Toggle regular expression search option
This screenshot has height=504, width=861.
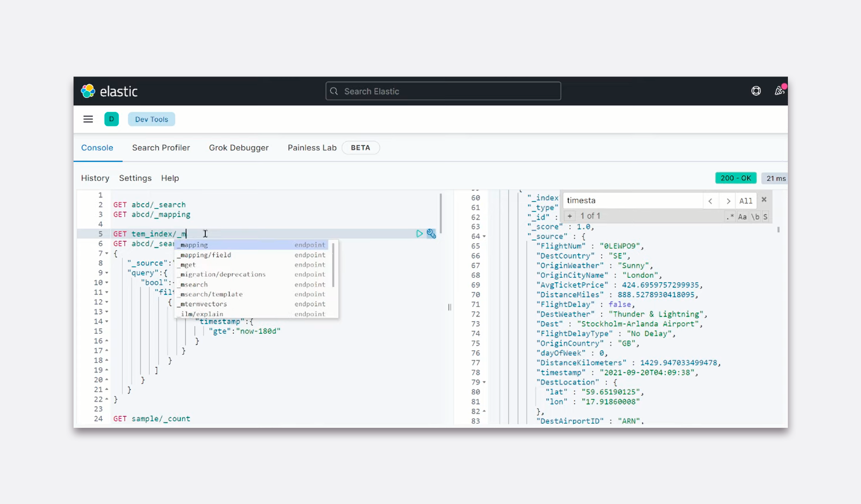coord(730,216)
